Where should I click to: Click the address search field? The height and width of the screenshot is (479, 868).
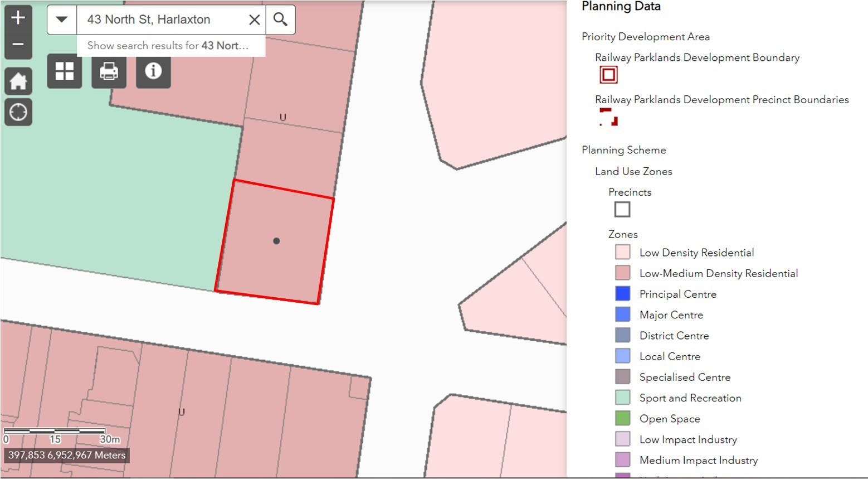tap(162, 20)
